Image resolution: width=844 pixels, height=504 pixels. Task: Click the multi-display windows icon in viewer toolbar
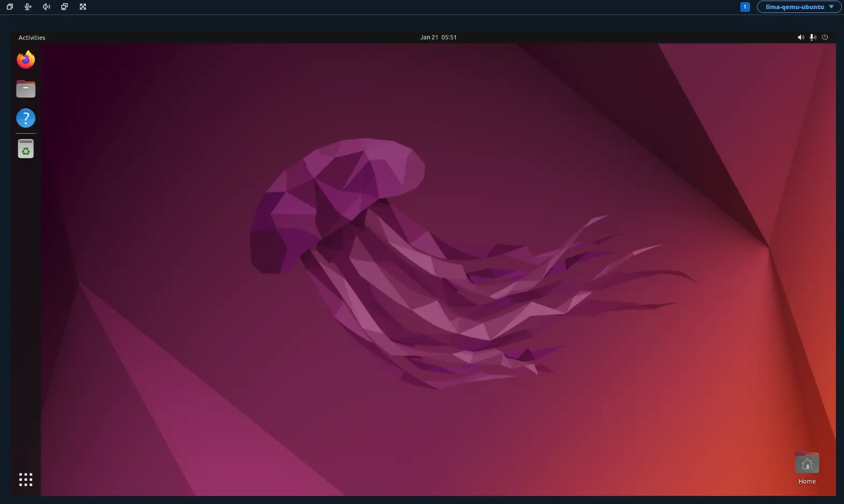pos(64,7)
